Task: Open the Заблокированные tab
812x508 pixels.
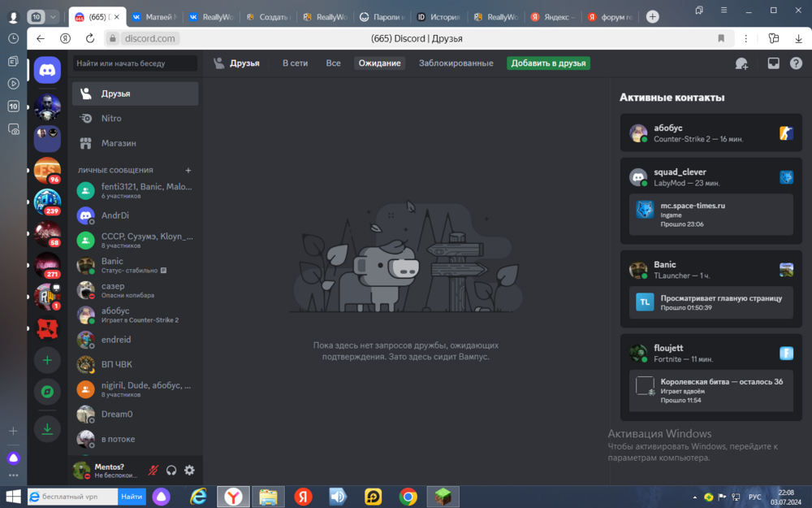Action: coord(456,63)
